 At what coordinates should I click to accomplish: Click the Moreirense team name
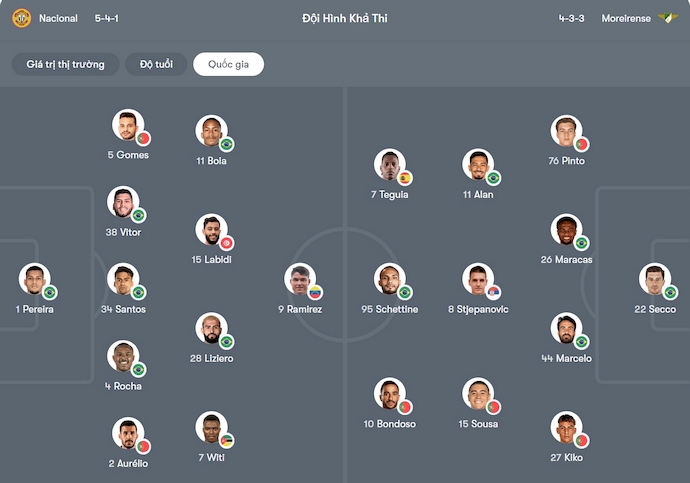coord(626,18)
